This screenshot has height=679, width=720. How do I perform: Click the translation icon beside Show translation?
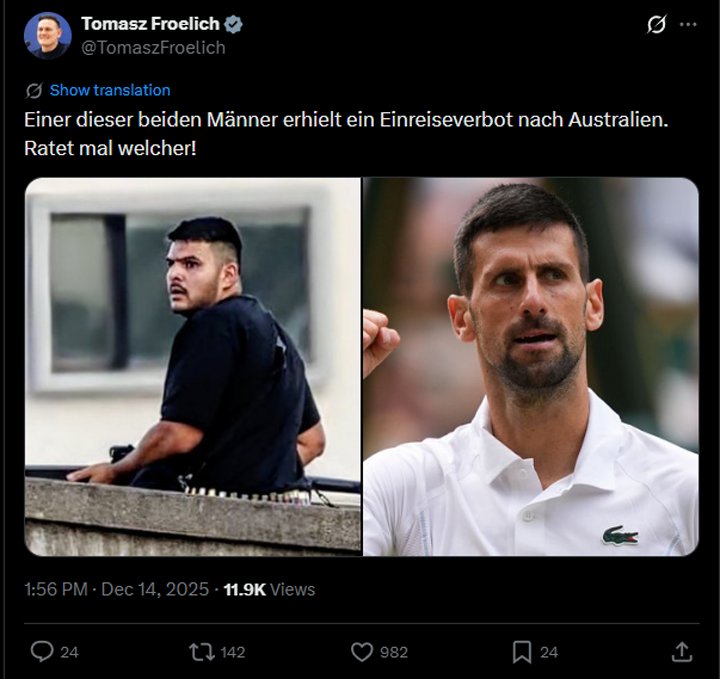click(34, 90)
